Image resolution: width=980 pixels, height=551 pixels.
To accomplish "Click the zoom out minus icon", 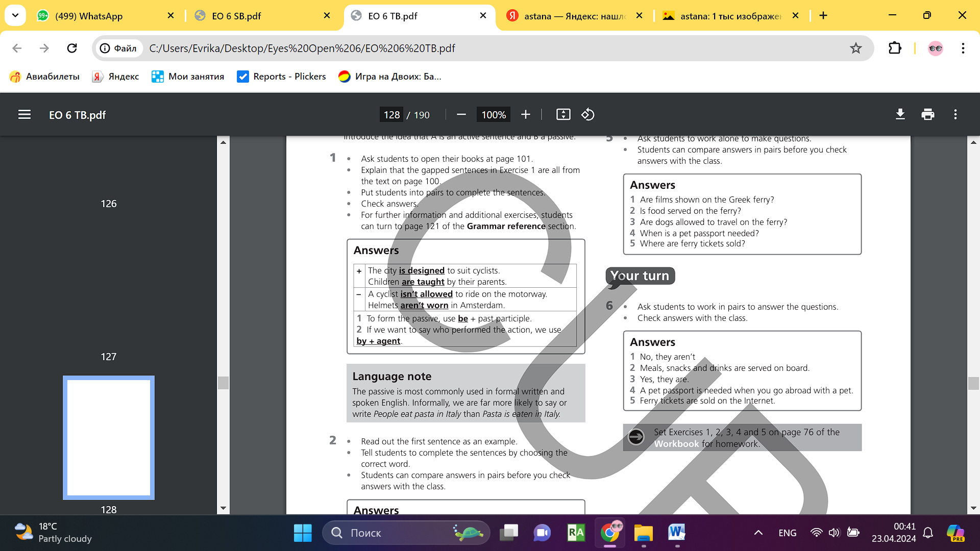I will pyautogui.click(x=461, y=115).
